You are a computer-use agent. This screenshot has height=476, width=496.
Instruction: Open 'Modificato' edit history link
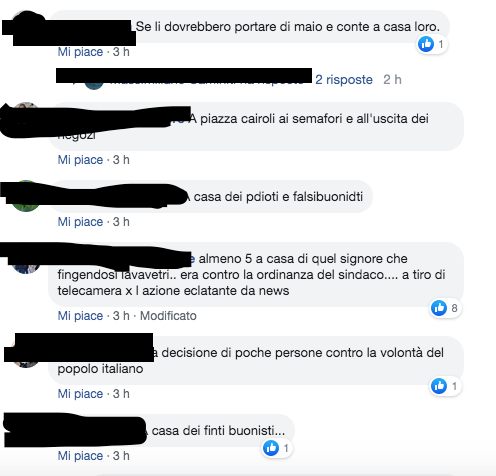pos(168,316)
